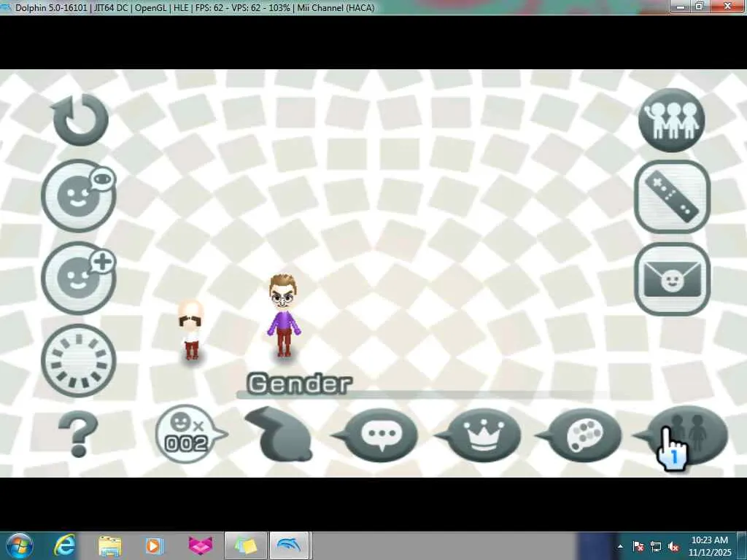Click the Action Center flag icon
This screenshot has height=560, width=747.
[638, 546]
